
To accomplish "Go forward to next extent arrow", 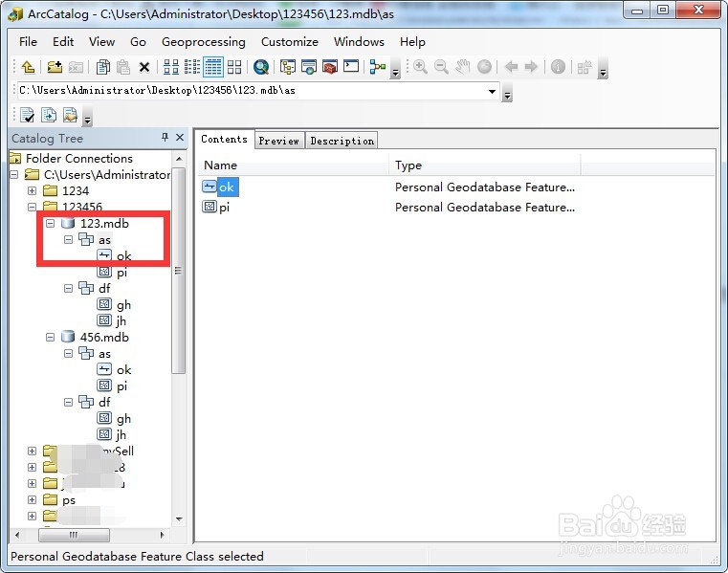I will (531, 67).
